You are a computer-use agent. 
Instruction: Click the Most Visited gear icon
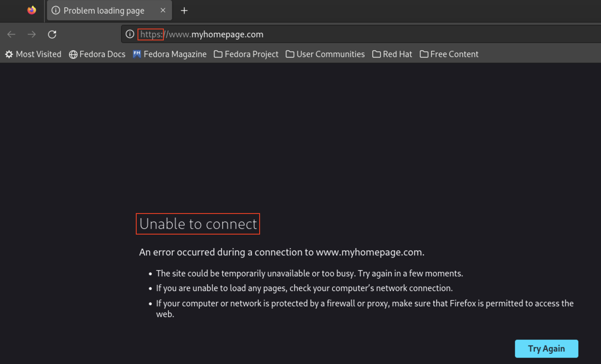[x=9, y=54]
